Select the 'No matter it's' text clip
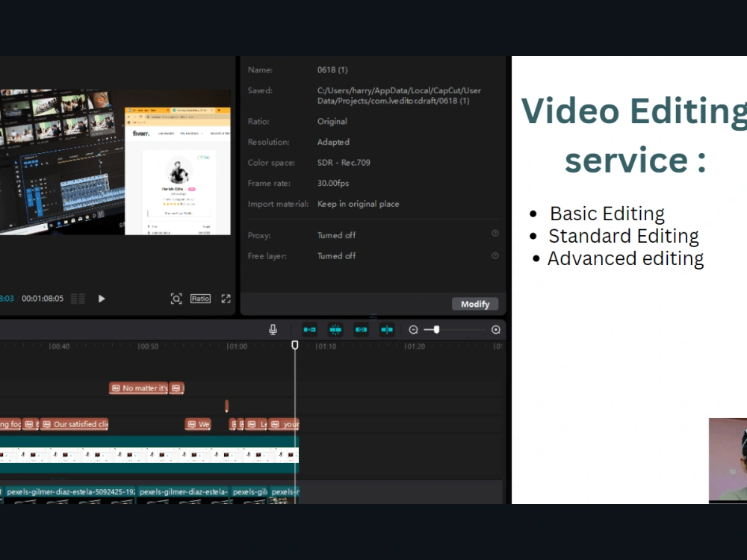The image size is (747, 560). (139, 388)
